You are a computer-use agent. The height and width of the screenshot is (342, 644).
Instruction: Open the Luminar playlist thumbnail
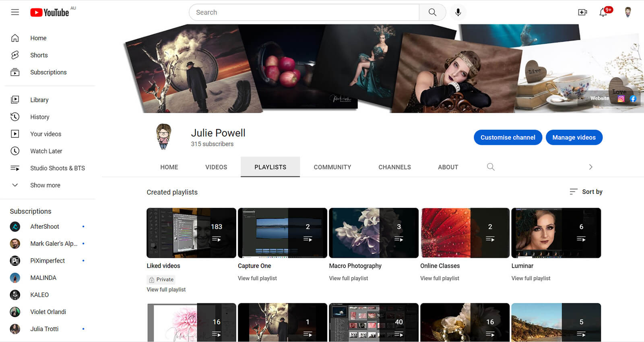[x=556, y=233]
